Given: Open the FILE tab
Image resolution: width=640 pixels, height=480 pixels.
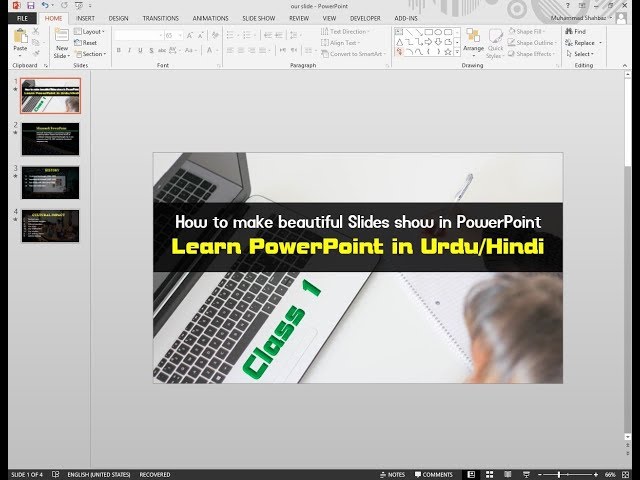Looking at the screenshot, I should 22,18.
